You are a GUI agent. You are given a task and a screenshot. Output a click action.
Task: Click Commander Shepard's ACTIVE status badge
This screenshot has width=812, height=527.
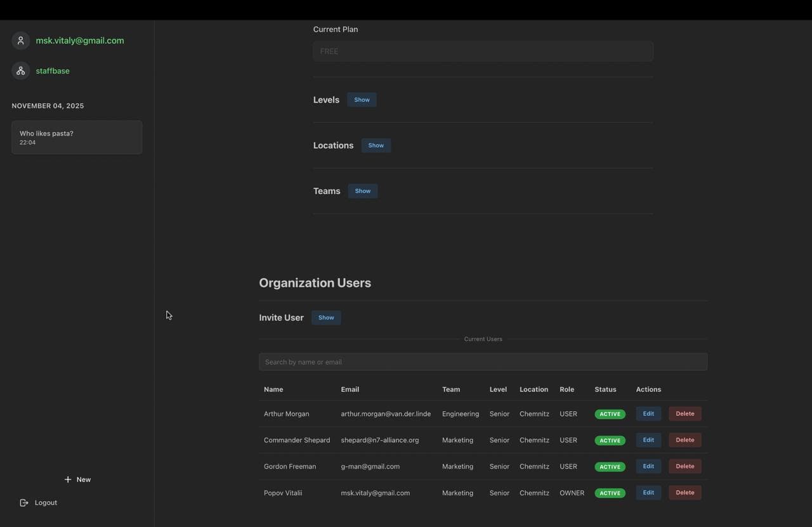pyautogui.click(x=610, y=440)
